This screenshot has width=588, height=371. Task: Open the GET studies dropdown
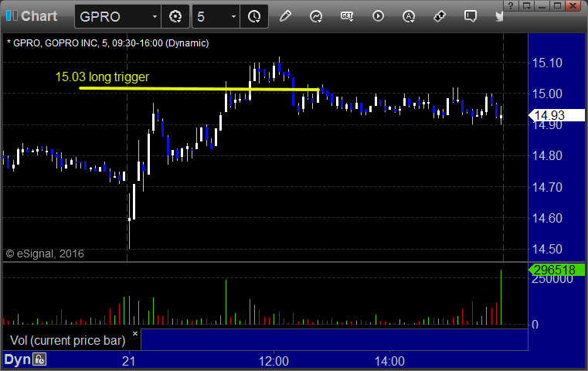(347, 16)
